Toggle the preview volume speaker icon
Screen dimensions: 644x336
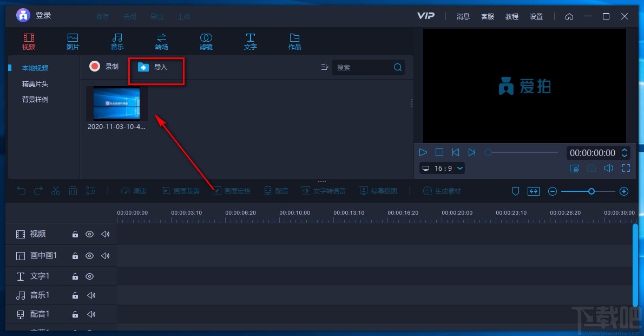(x=609, y=168)
